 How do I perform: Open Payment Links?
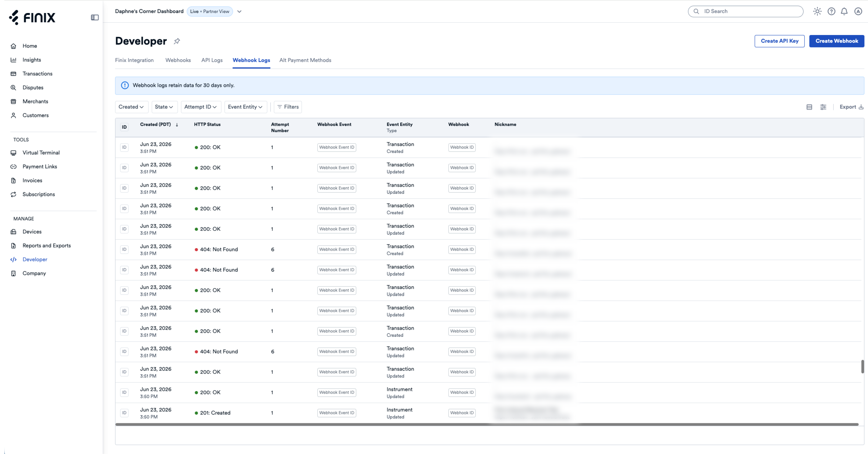click(40, 167)
